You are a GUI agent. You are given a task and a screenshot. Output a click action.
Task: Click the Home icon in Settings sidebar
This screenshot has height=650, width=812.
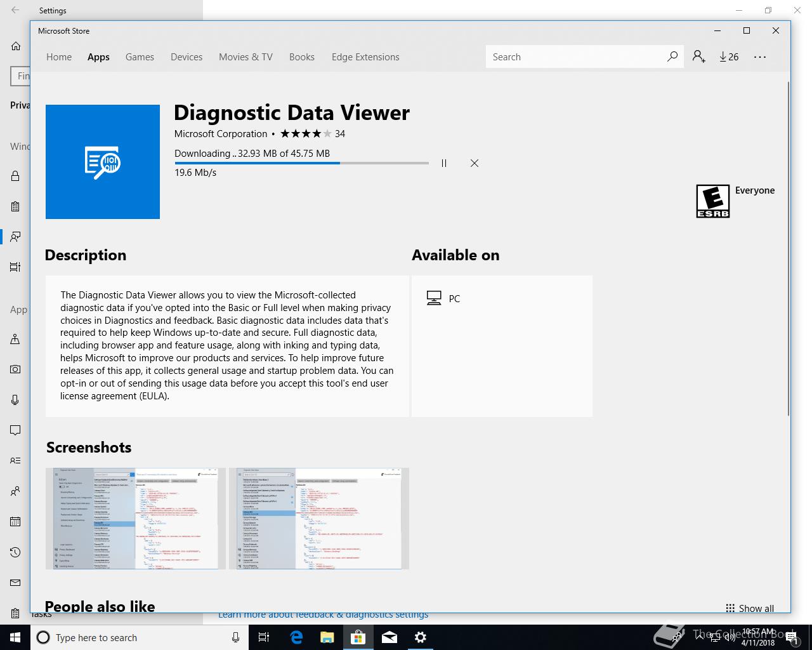coord(15,46)
